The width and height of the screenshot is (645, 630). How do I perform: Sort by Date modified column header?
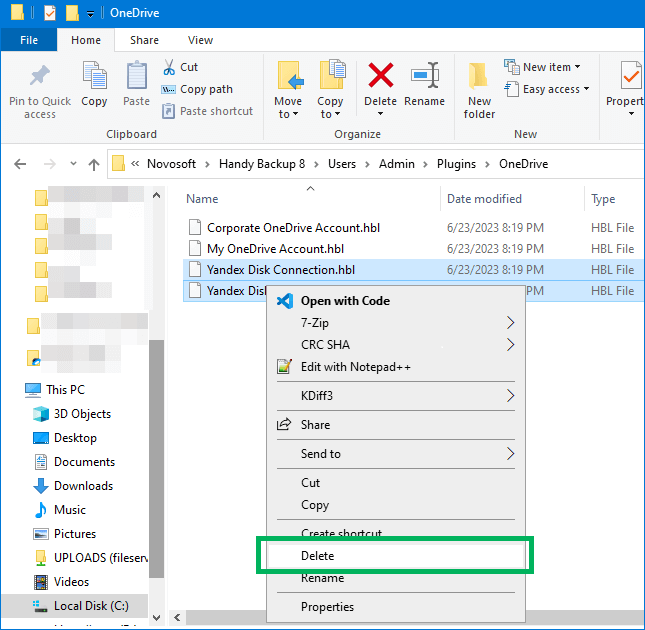pyautogui.click(x=484, y=199)
